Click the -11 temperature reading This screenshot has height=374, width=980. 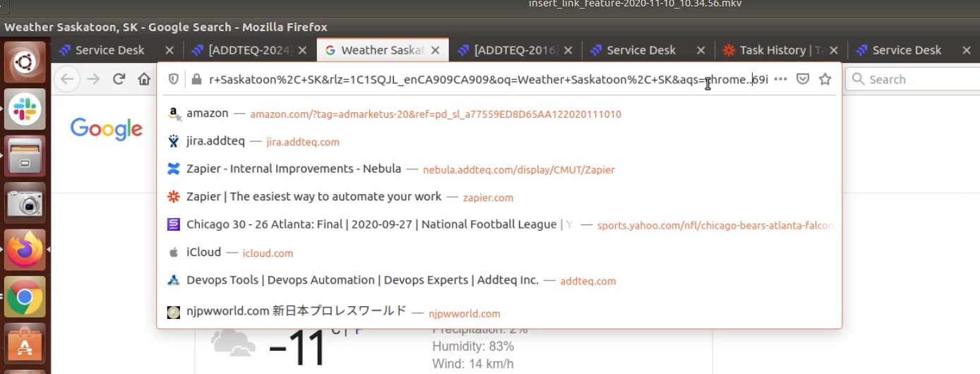pos(297,346)
